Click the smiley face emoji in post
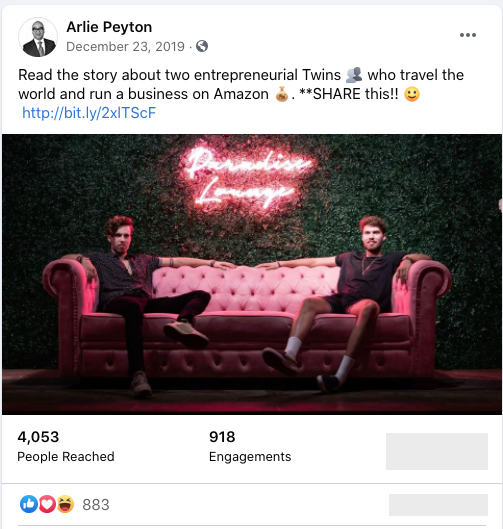This screenshot has height=529, width=503. click(412, 94)
